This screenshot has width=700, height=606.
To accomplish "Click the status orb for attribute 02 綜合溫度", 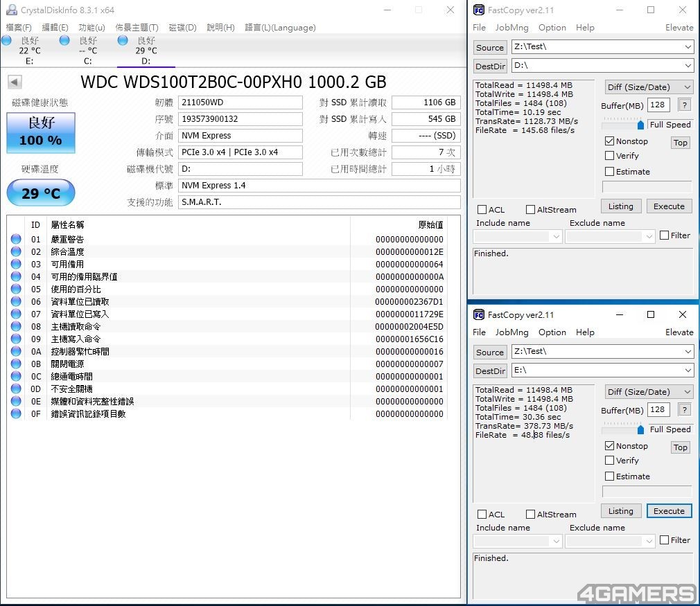I will [16, 251].
